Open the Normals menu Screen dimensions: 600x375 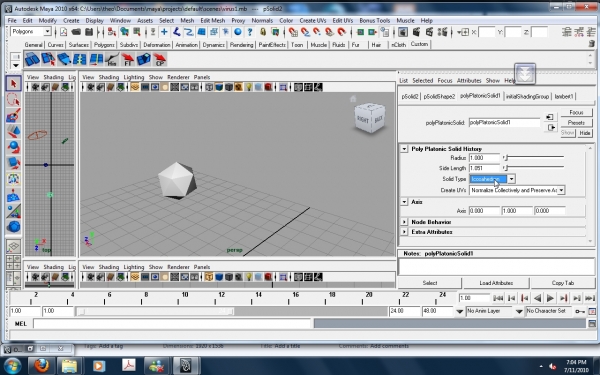[262, 20]
